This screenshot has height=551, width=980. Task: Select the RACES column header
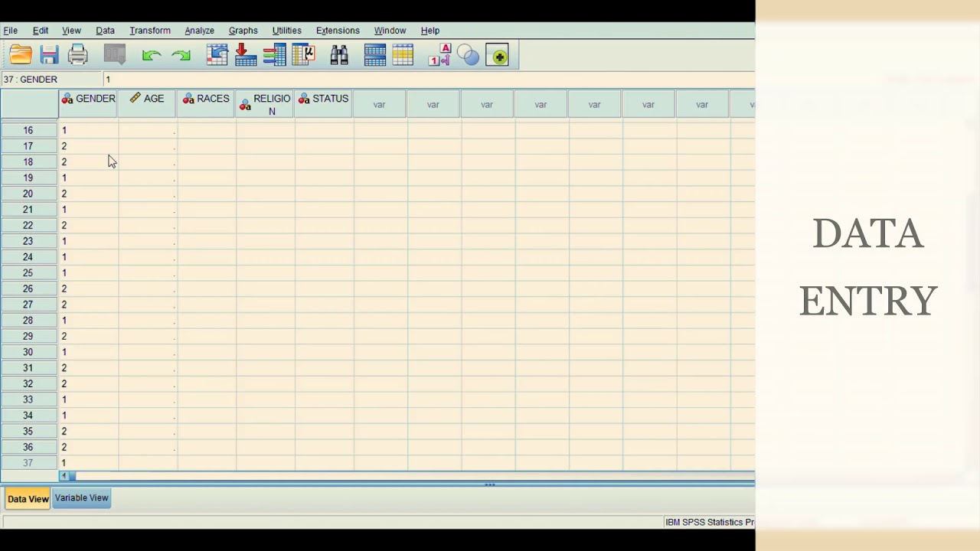(206, 104)
